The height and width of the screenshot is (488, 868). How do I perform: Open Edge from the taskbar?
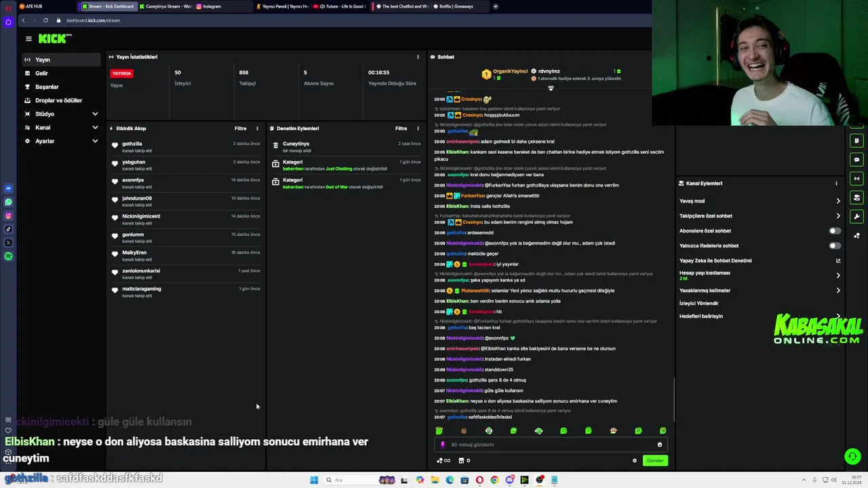coord(450,480)
